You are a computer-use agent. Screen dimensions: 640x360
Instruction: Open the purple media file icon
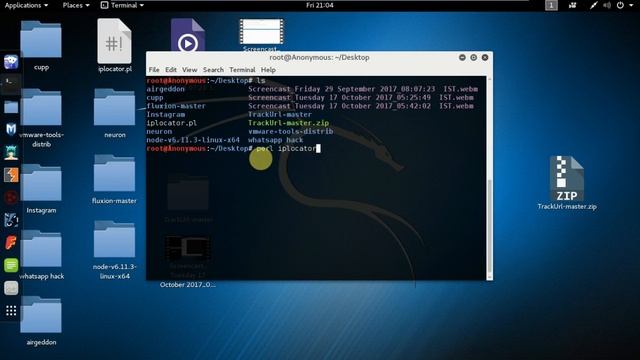pos(188,35)
